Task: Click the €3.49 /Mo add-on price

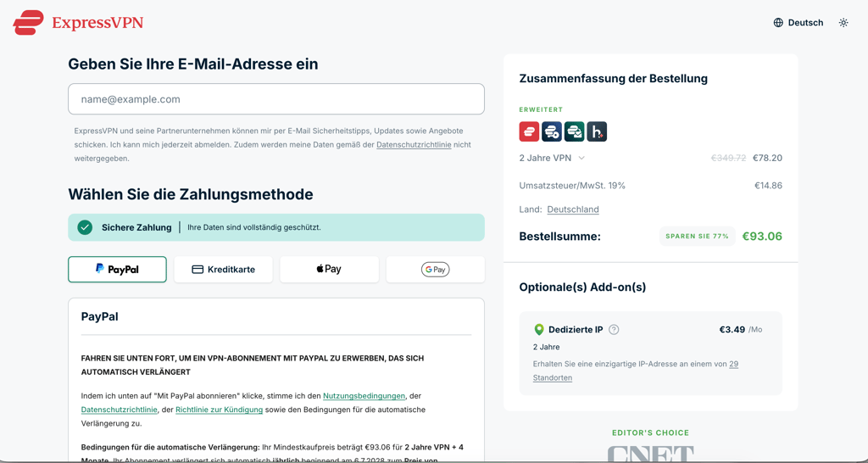Action: coord(741,330)
